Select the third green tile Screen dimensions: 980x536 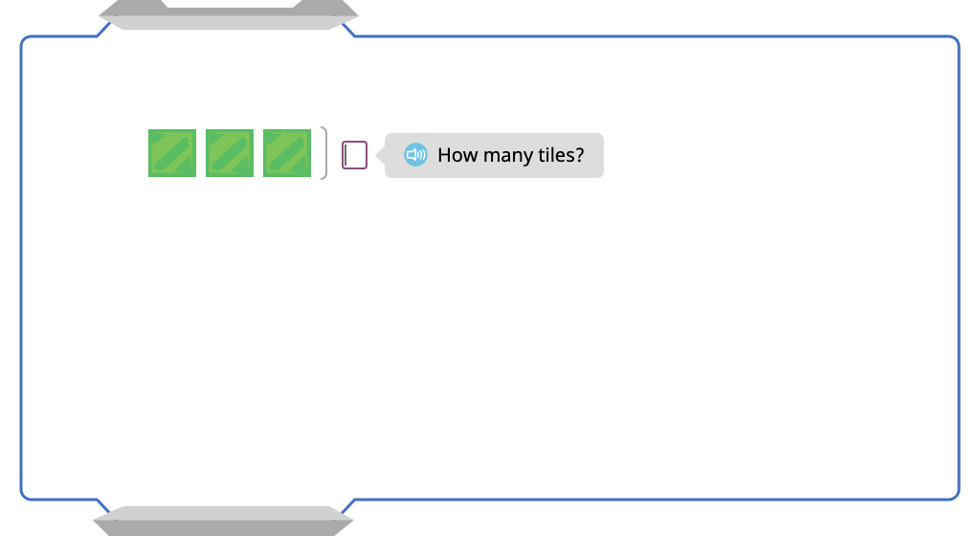pyautogui.click(x=287, y=153)
